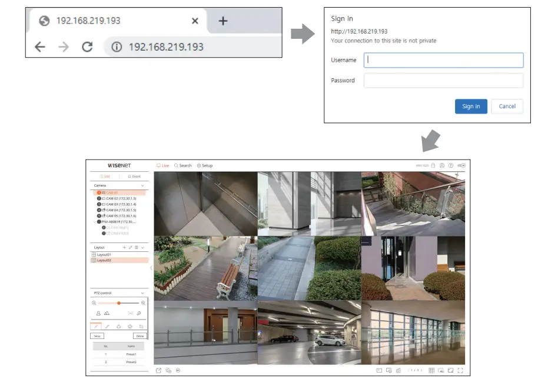Change the split mode with the grid icon

tap(431, 370)
